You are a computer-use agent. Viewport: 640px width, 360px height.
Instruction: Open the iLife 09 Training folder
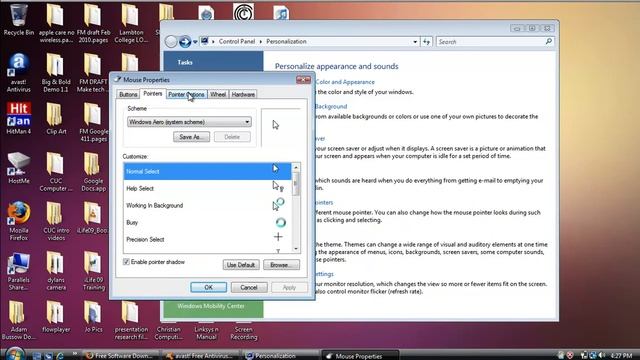93,271
